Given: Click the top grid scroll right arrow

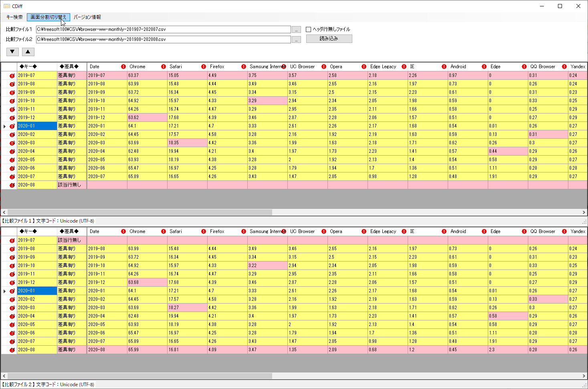Looking at the screenshot, I should tap(584, 213).
